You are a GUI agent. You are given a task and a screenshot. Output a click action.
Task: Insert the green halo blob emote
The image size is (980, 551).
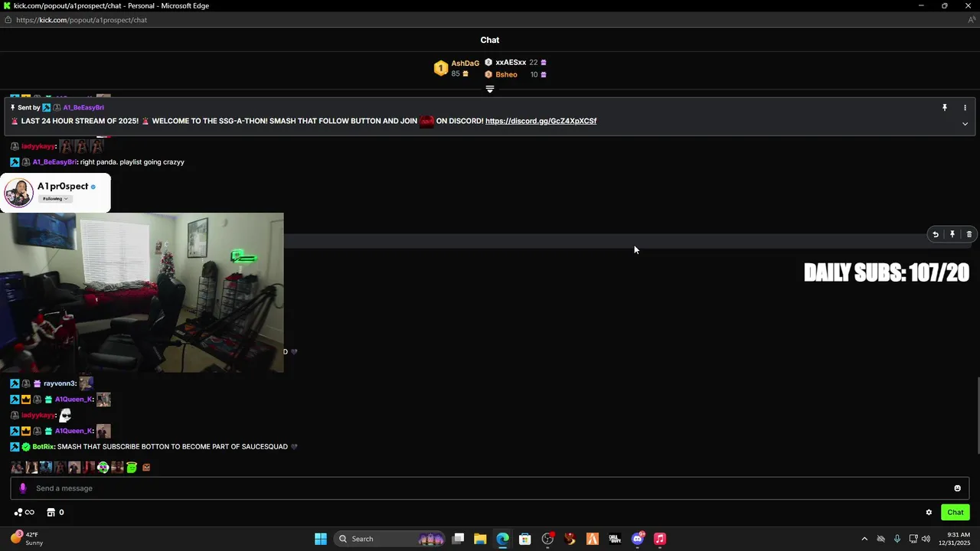[x=132, y=467]
